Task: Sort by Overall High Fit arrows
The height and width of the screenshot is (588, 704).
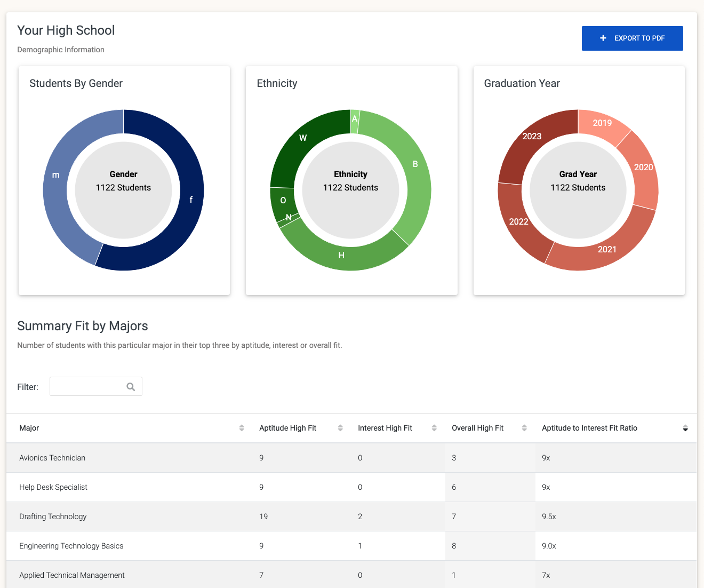Action: coord(524,428)
